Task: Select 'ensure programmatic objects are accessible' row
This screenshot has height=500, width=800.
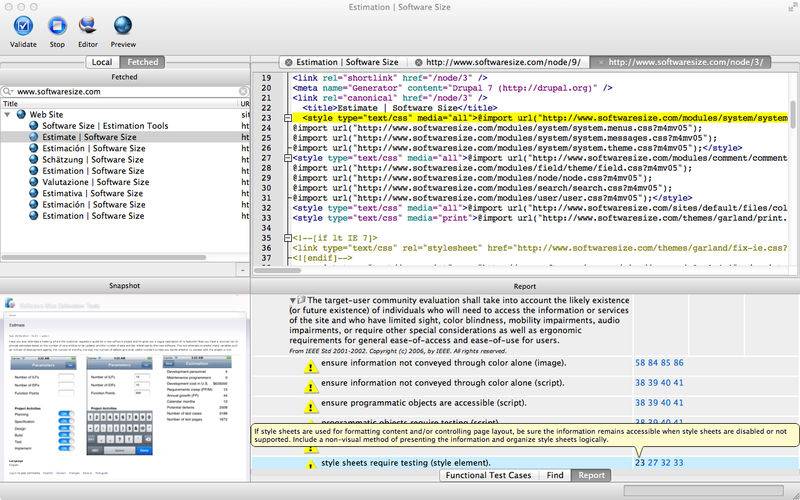Action: coord(525,407)
